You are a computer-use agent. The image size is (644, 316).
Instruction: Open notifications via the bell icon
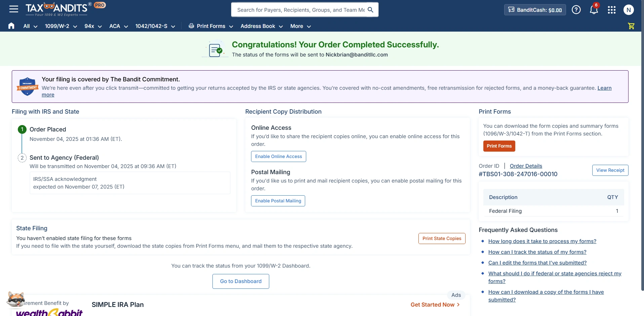tap(594, 10)
